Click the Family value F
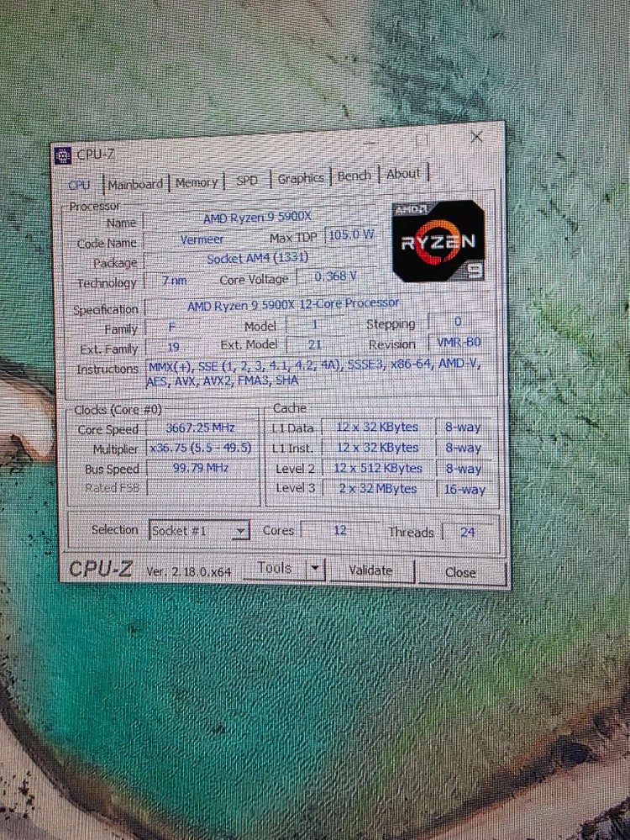 point(172,327)
